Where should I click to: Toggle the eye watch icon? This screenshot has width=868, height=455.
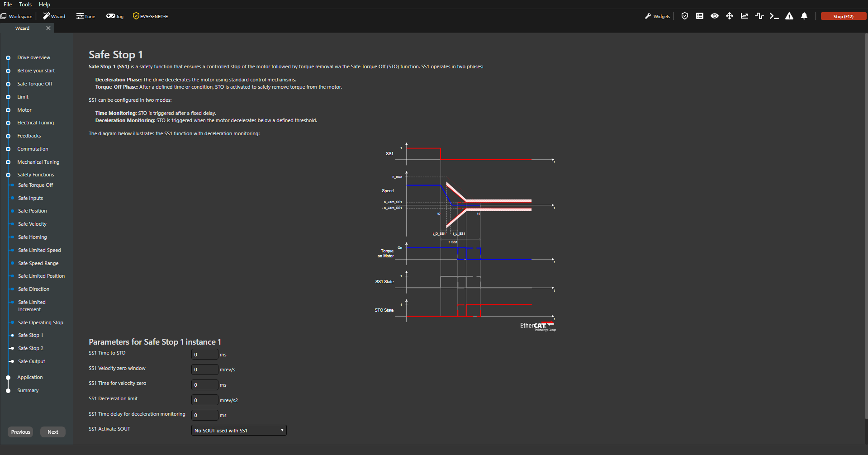click(x=715, y=16)
